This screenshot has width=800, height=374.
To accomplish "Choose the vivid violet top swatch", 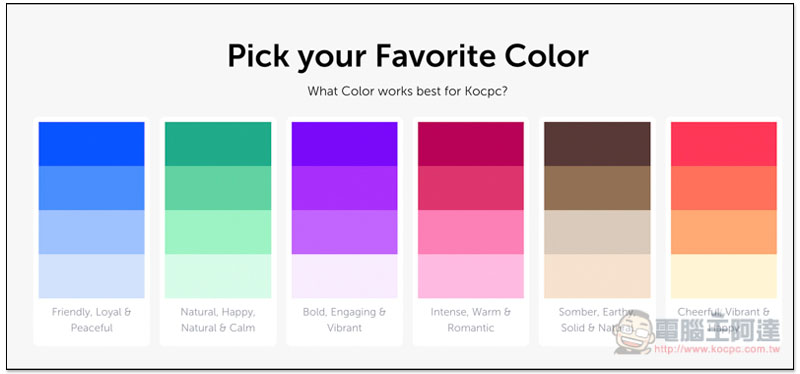I will click(x=344, y=144).
